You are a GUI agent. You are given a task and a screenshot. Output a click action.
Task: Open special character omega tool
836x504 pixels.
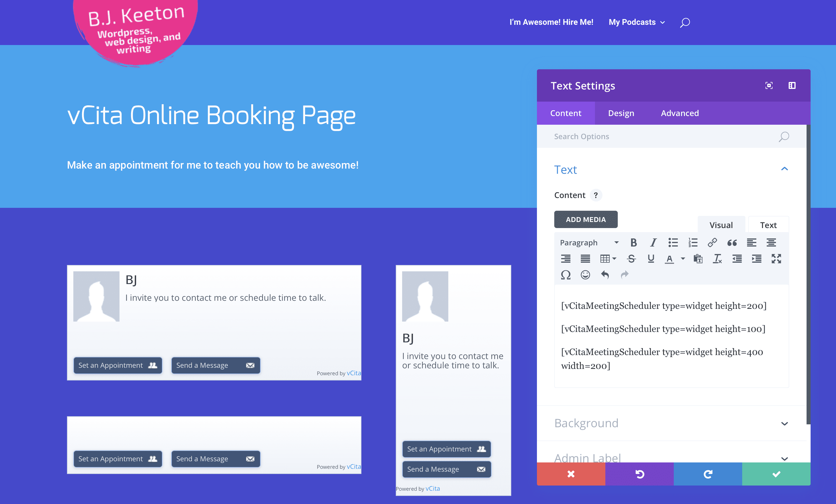pos(566,275)
